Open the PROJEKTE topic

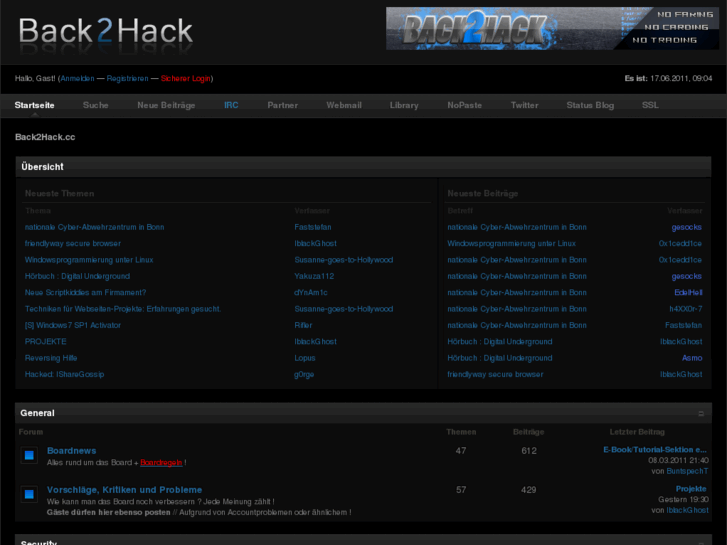point(45,341)
